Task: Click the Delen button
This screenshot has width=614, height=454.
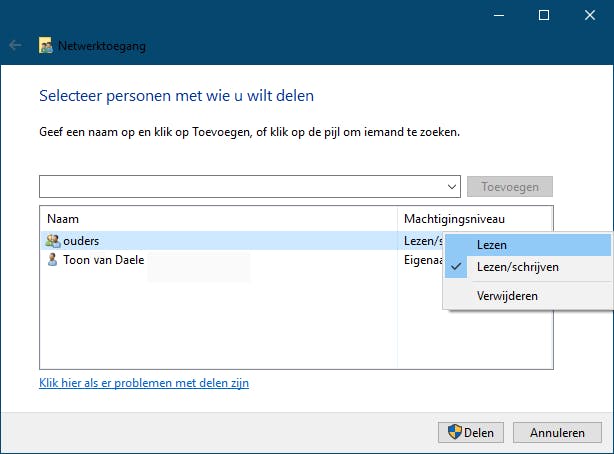Action: tap(470, 433)
